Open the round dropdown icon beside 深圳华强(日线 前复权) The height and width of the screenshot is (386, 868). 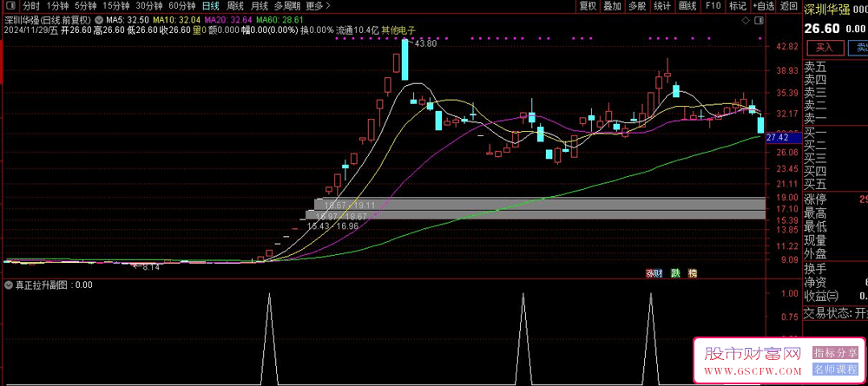[x=98, y=20]
